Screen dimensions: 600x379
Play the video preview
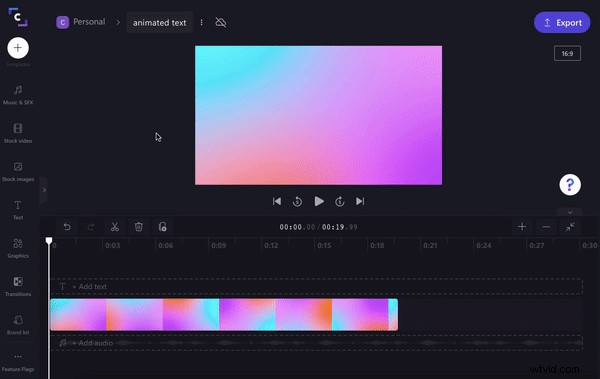tap(319, 201)
